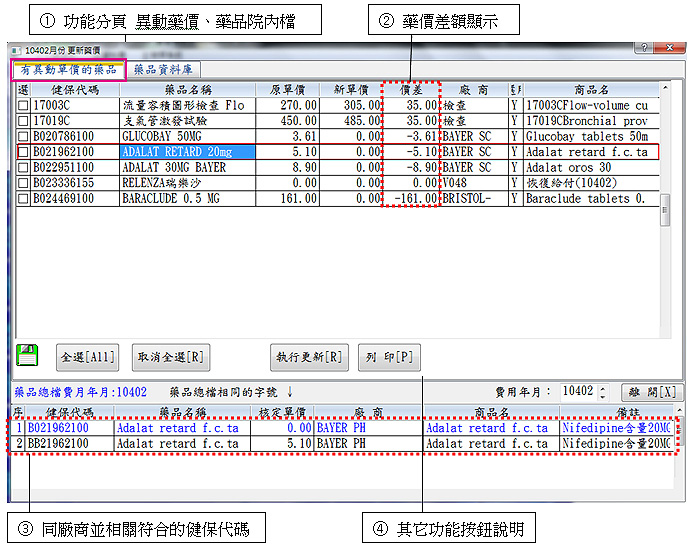Click the app icon in the title bar

pos(15,49)
